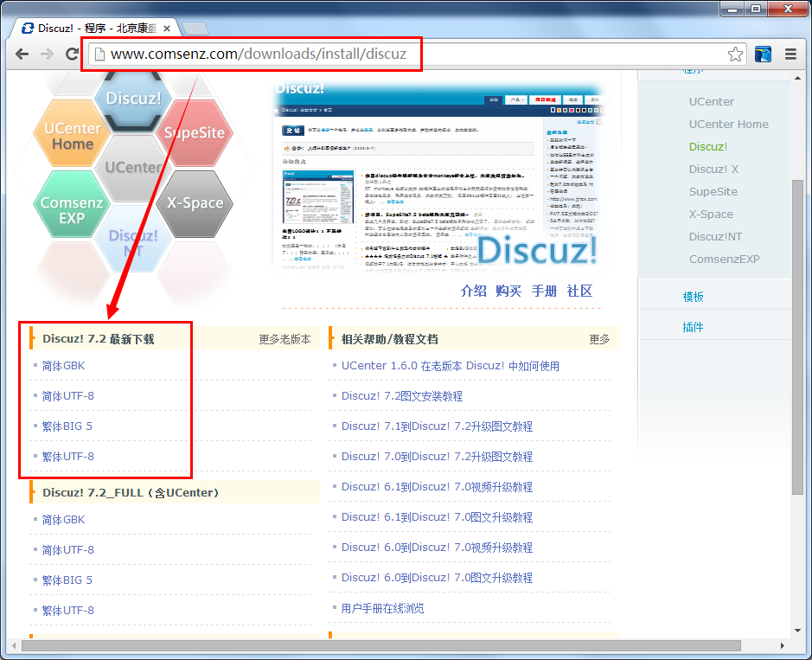Open Discuz! 6.0到7.0图文升级教程

tap(437, 578)
